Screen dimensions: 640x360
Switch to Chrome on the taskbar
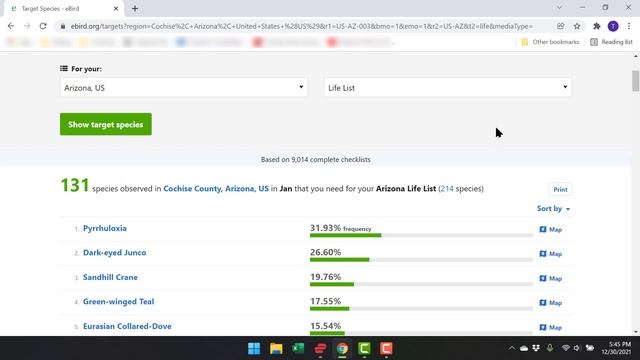pos(342,349)
